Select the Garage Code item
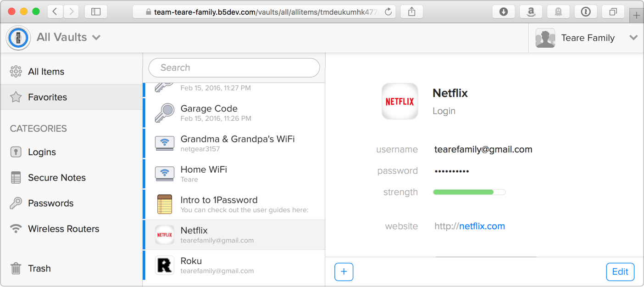Image resolution: width=644 pixels, height=305 pixels. (234, 113)
